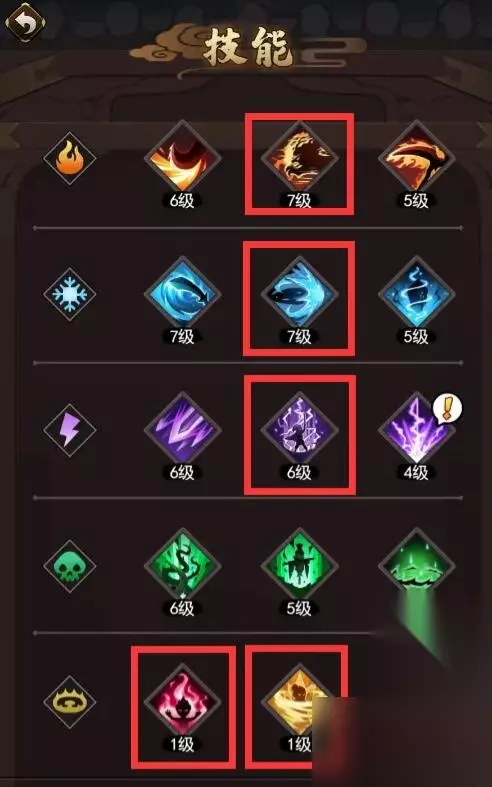Open the level 4 lightning strike skill
Viewport: 492px width, 787px height.
tap(416, 431)
